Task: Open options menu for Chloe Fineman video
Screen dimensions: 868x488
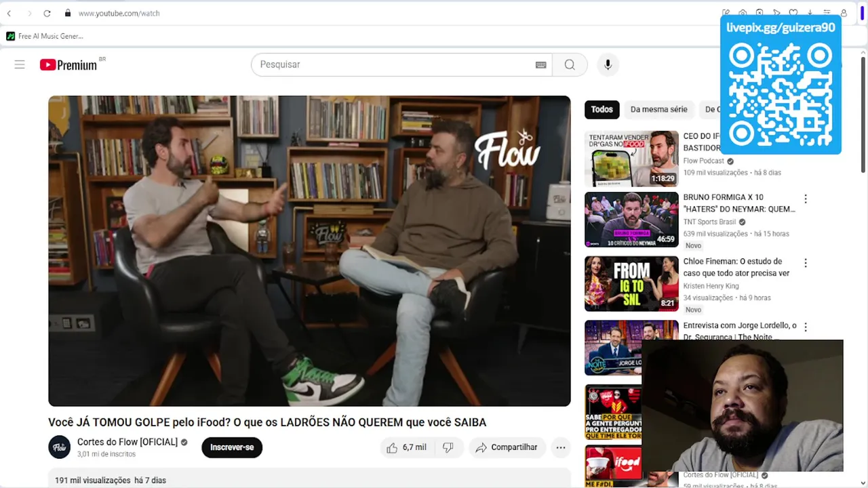Action: tap(806, 263)
